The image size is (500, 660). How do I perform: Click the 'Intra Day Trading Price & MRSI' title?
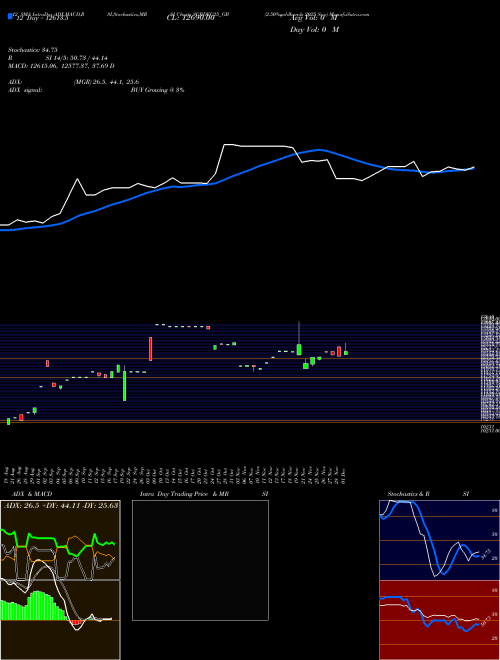204,494
